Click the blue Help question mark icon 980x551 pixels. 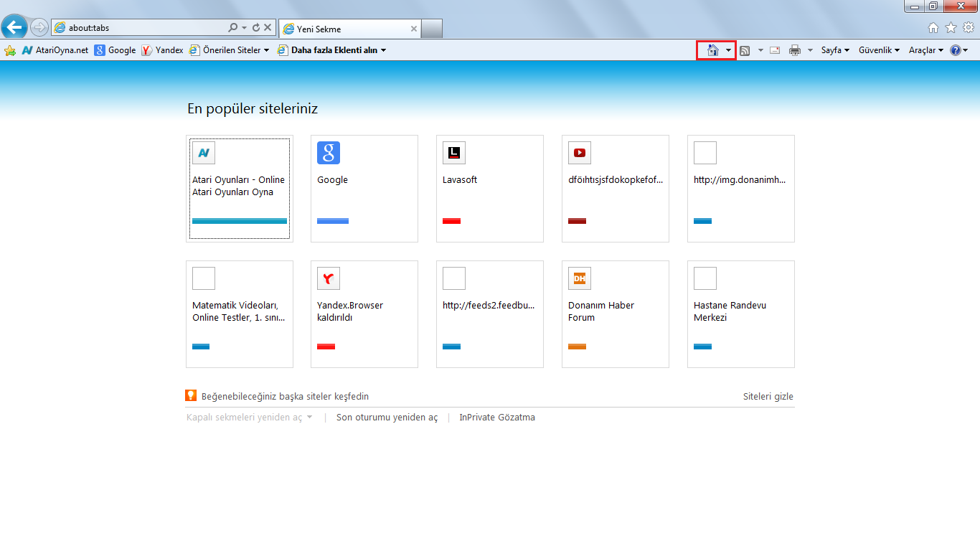(956, 50)
